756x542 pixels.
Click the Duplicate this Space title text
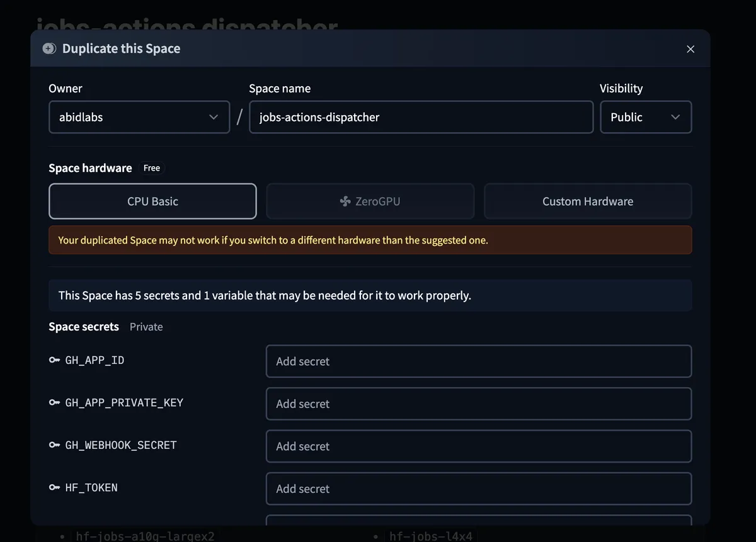[121, 48]
